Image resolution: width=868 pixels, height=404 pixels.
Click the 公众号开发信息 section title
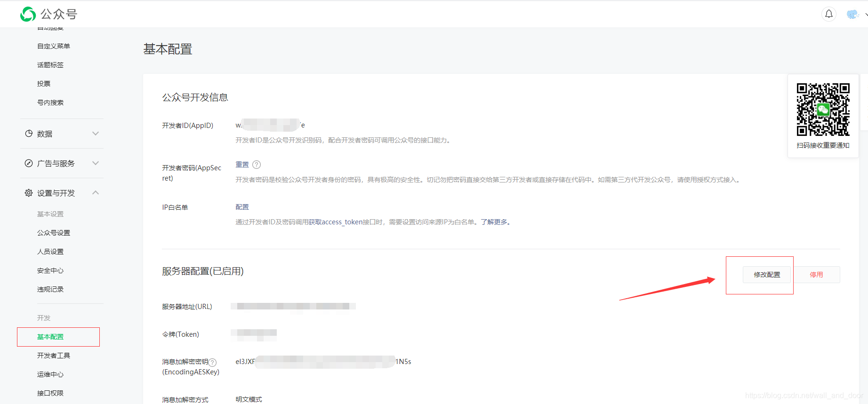195,97
